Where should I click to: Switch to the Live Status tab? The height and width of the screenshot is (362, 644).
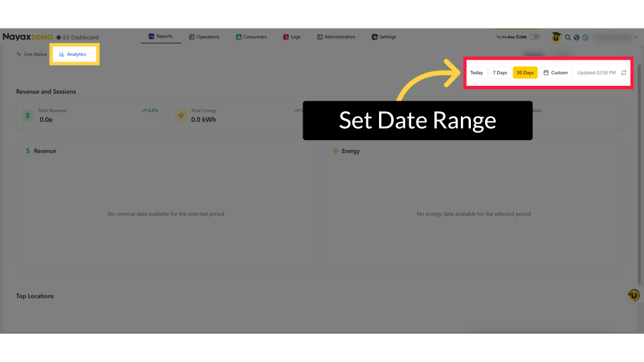click(x=32, y=54)
